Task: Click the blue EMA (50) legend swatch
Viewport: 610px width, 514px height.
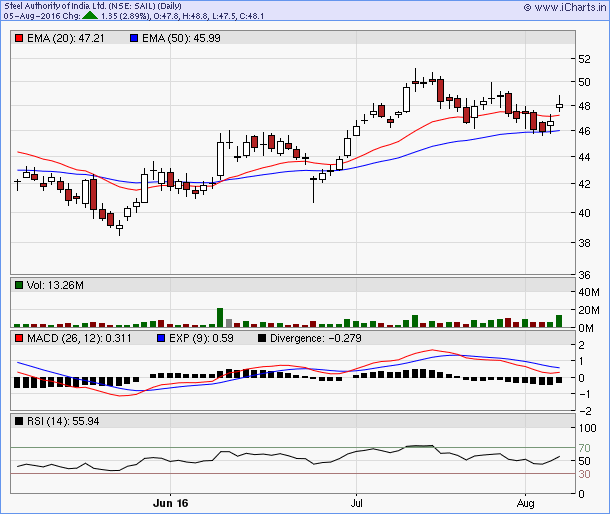Action: pyautogui.click(x=134, y=38)
